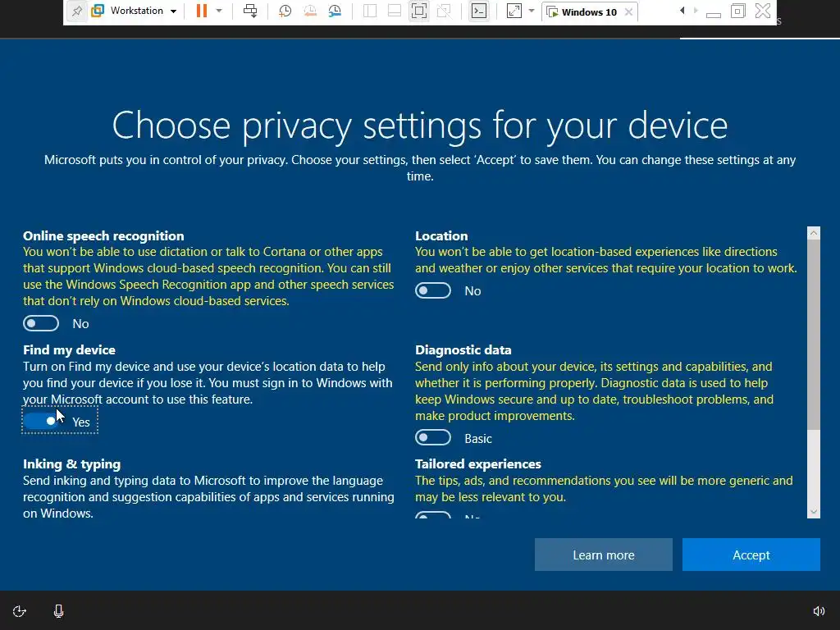Click the pin toolbar icon
This screenshot has height=630, width=840.
(76, 11)
